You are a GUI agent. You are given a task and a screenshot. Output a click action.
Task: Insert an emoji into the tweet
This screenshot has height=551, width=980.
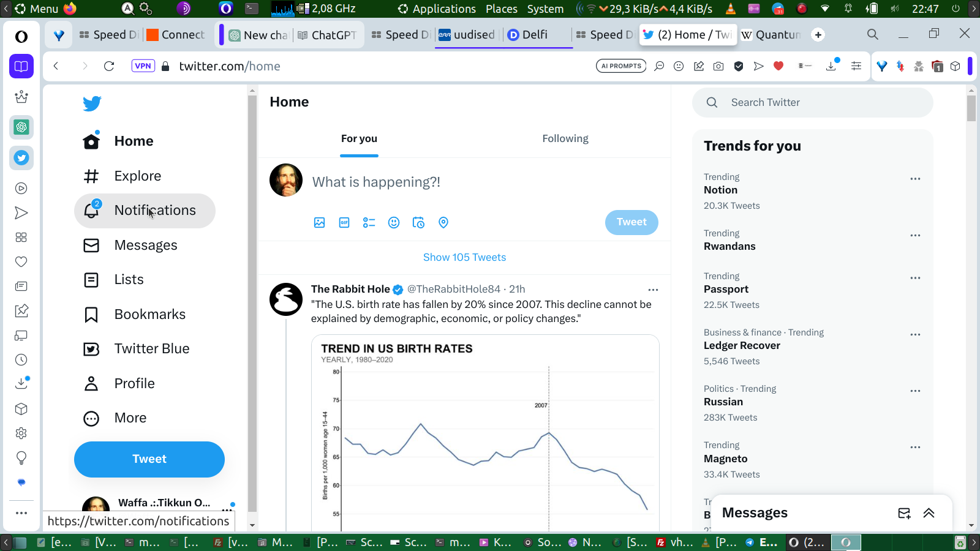pyautogui.click(x=394, y=223)
